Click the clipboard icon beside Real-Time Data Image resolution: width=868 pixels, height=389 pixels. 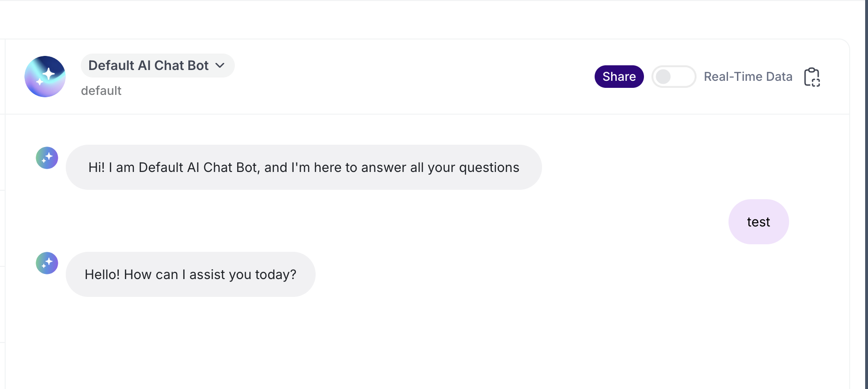[x=812, y=77]
